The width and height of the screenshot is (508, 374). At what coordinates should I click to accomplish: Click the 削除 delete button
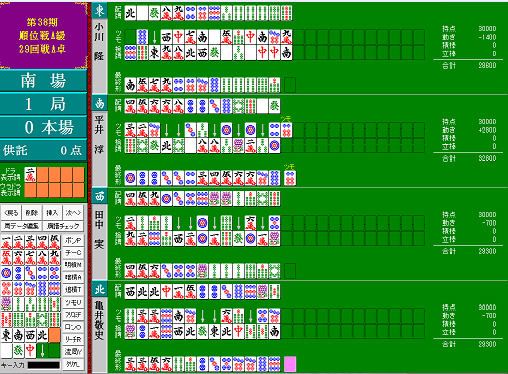pos(32,213)
